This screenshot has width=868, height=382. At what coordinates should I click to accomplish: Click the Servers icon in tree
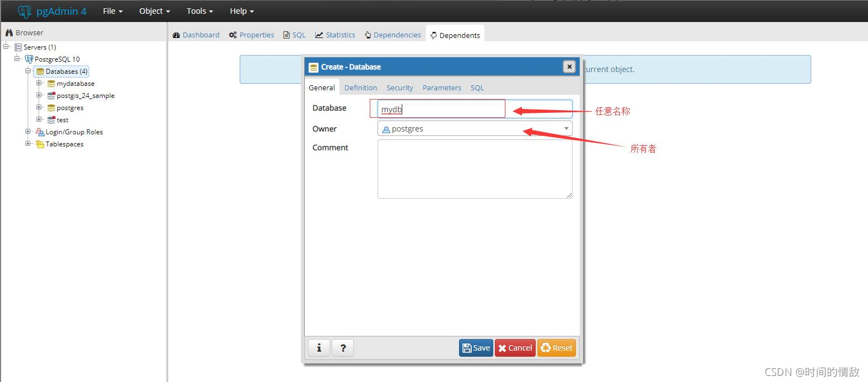[18, 47]
